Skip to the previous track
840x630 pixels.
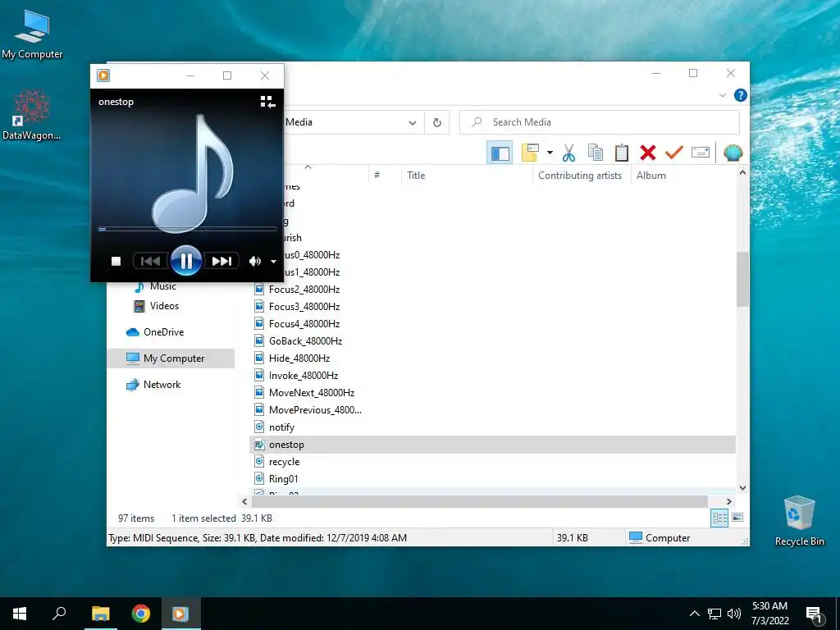150,261
